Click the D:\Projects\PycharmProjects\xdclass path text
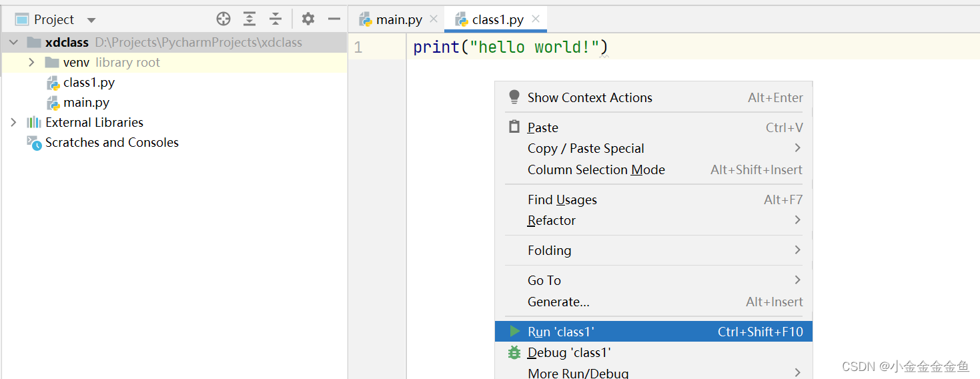The height and width of the screenshot is (379, 980). click(x=198, y=43)
